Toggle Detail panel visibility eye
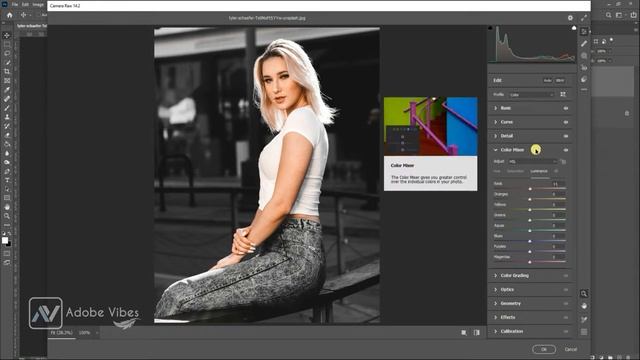This screenshot has height=360, width=640. tap(566, 136)
